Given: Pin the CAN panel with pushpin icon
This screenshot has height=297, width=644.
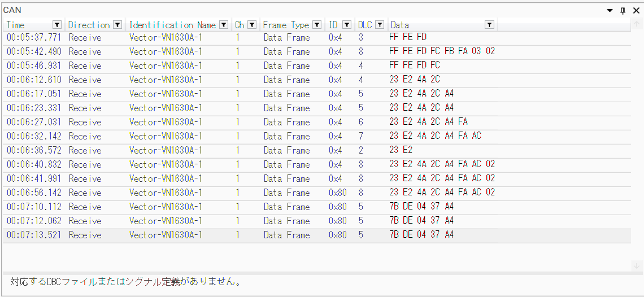Looking at the screenshot, I should pos(623,11).
